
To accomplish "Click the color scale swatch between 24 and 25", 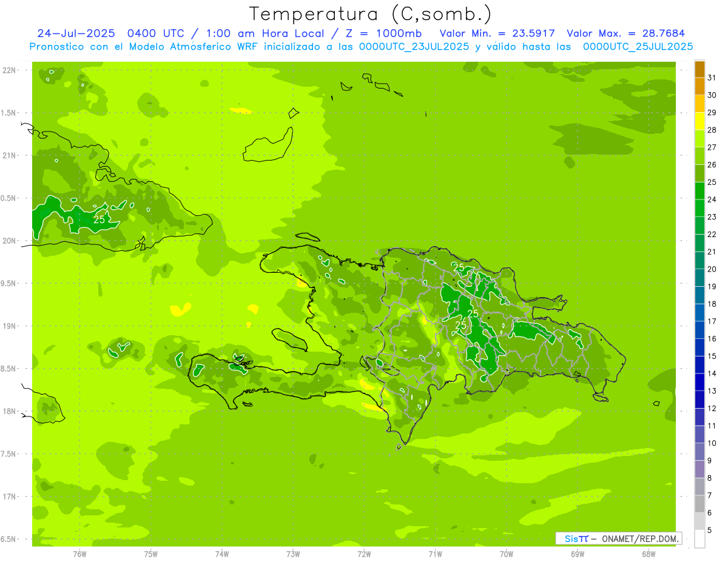I will point(699,191).
